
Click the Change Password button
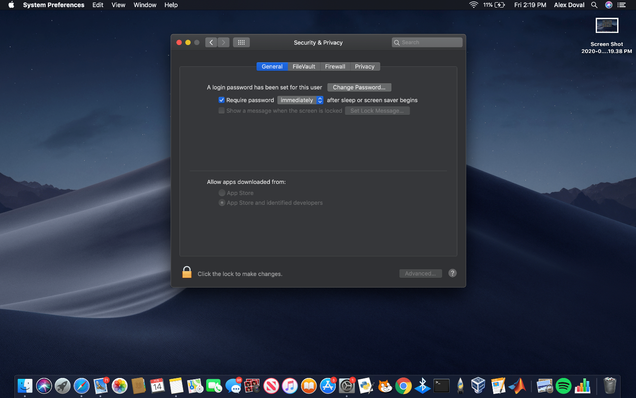pyautogui.click(x=359, y=87)
